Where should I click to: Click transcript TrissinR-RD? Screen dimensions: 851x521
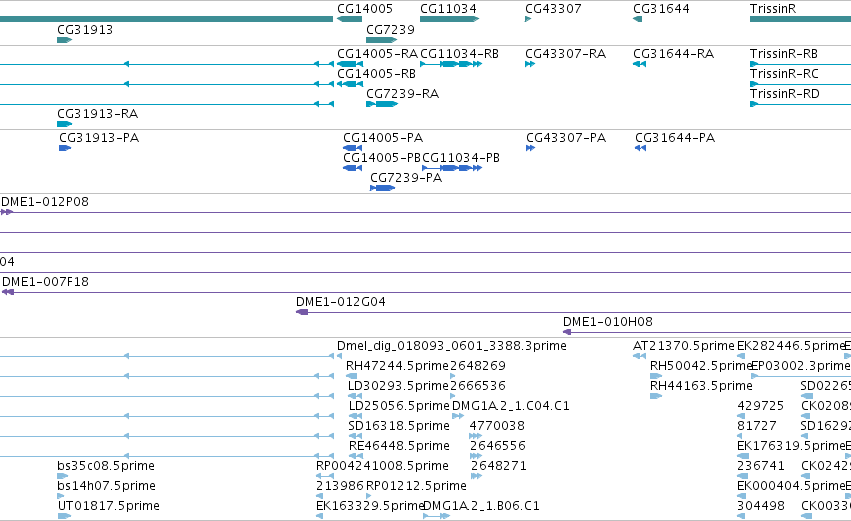(x=785, y=94)
